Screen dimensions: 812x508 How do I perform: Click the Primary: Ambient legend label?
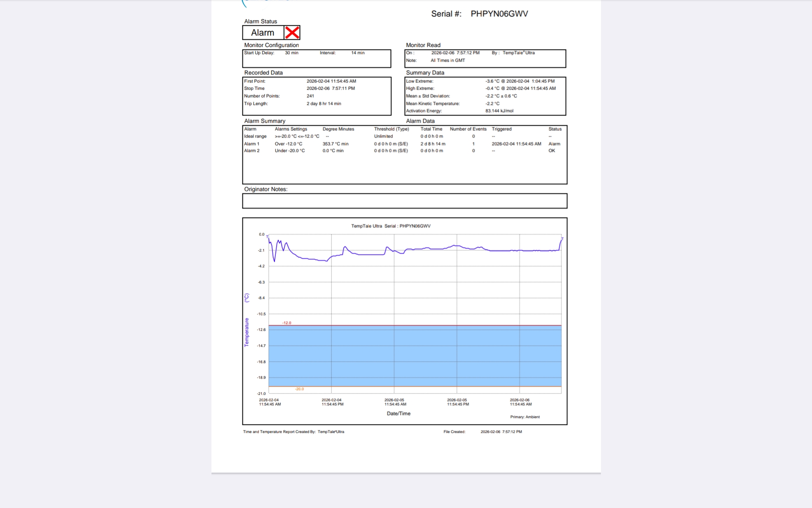[525, 417]
